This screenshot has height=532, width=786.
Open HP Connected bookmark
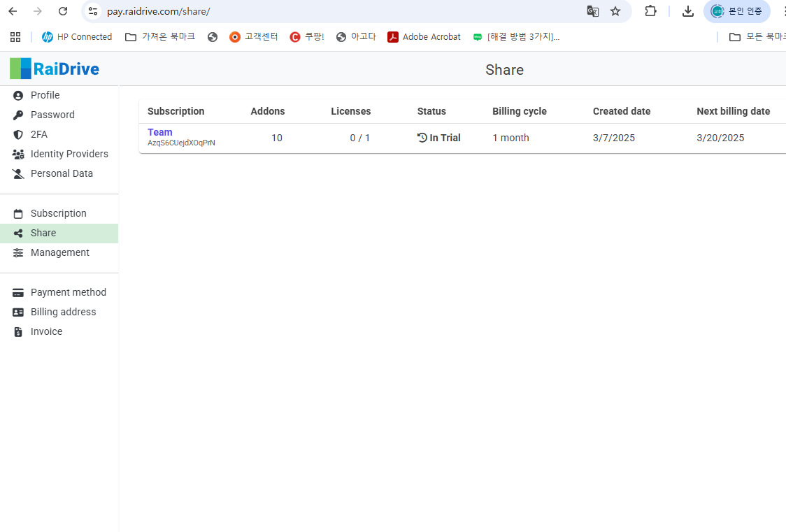(77, 36)
